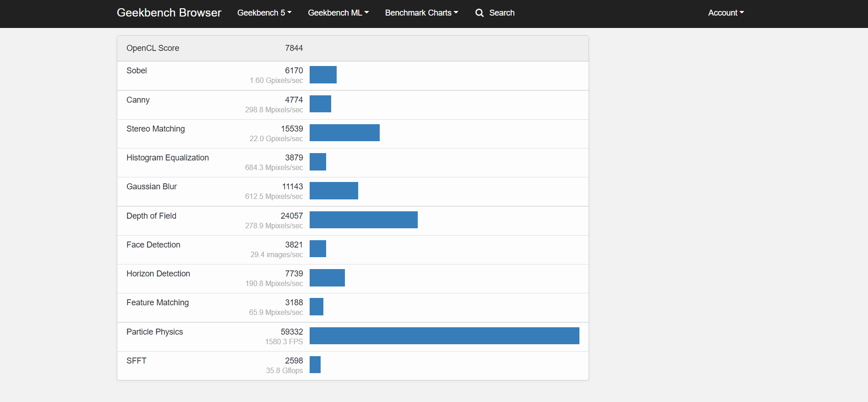Click the Sobel score bar
Image resolution: width=868 pixels, height=402 pixels.
(x=323, y=75)
